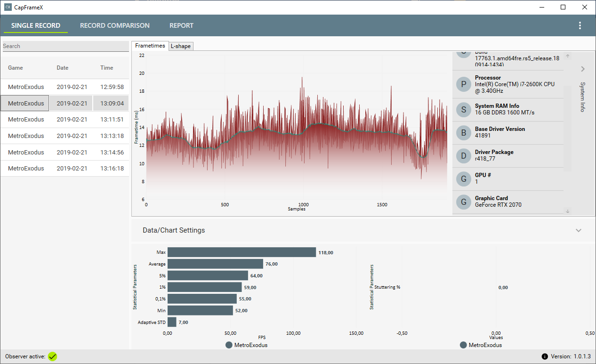The height and width of the screenshot is (364, 596).
Task: Click the Base Driver Version 'B' icon
Action: (x=464, y=133)
